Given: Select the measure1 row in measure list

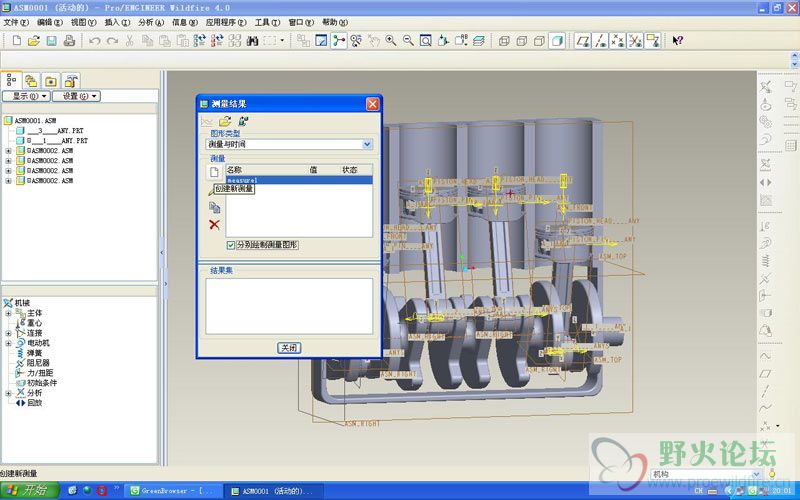Looking at the screenshot, I should (299, 180).
